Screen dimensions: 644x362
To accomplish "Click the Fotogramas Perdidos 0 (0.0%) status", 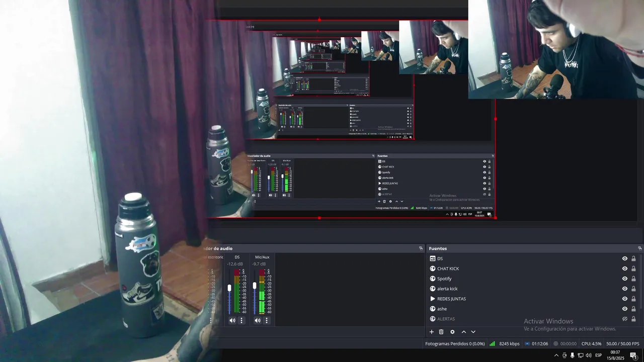I will [x=455, y=344].
